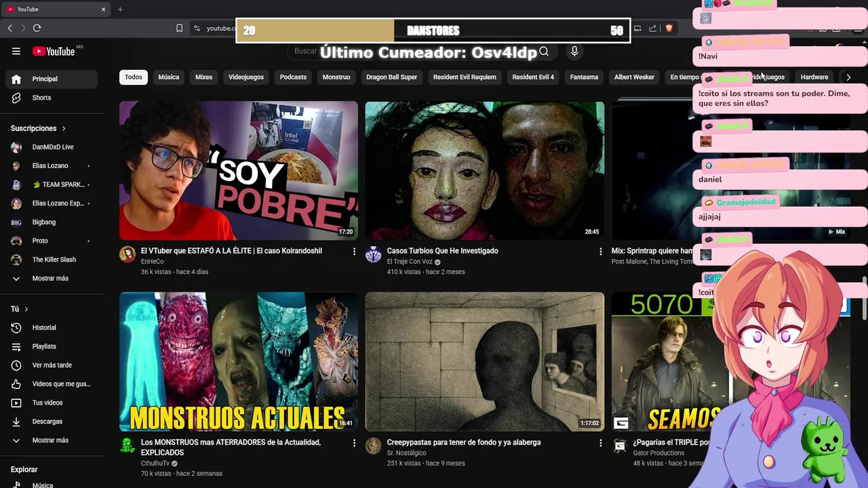This screenshot has height=488, width=868.
Task: Expand Mostrar más under Tú section
Action: [52, 441]
